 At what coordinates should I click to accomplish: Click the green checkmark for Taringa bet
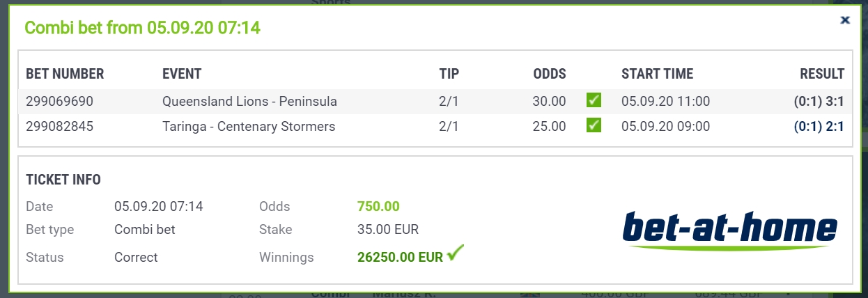(594, 126)
